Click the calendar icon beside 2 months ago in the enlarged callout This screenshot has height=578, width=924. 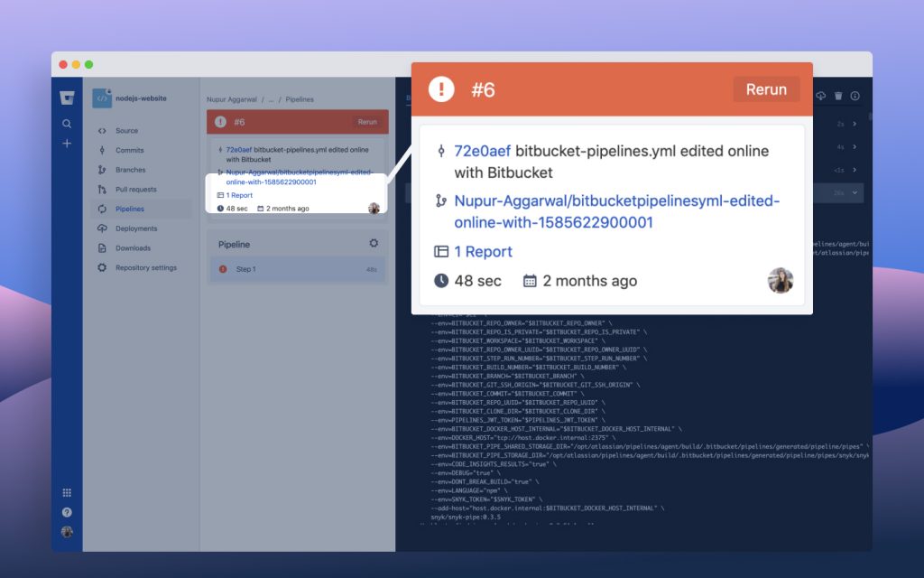click(530, 281)
